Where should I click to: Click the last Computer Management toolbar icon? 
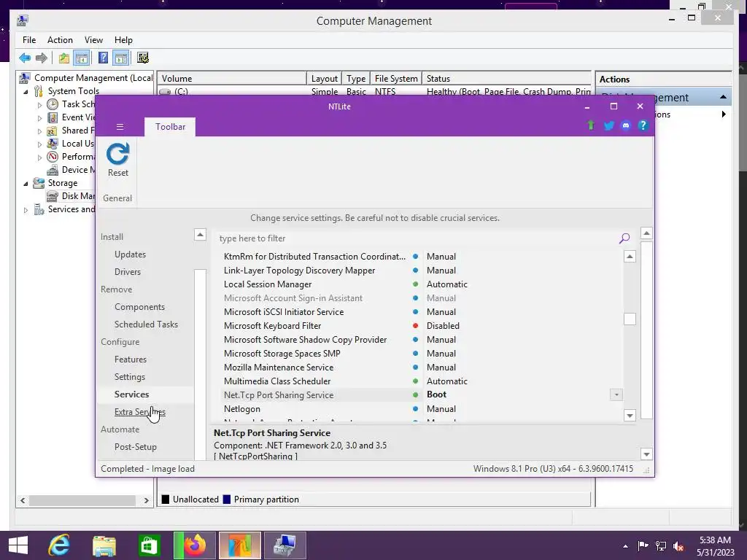[x=143, y=58]
